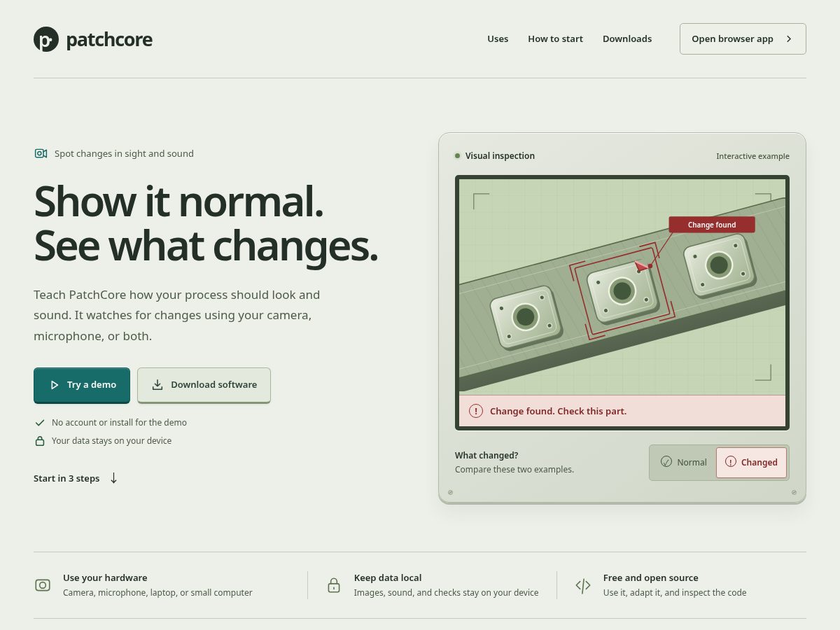Click 'Your data stays on your device' text
The image size is (840, 630).
111,441
